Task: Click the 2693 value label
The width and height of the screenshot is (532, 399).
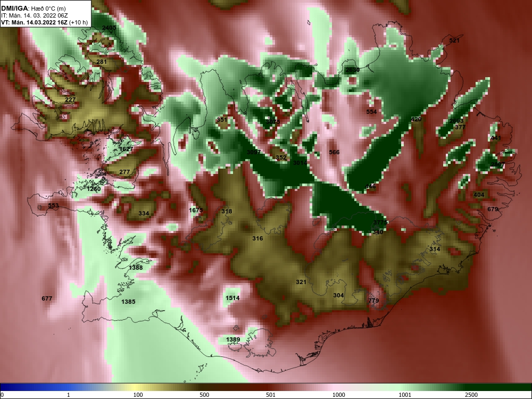Action: pyautogui.click(x=456, y=121)
